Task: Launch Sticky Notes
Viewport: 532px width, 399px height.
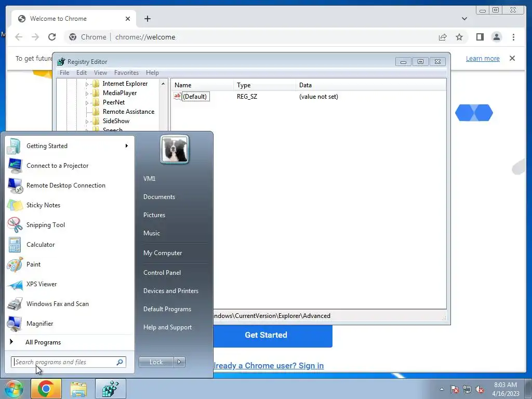Action: coord(70,205)
